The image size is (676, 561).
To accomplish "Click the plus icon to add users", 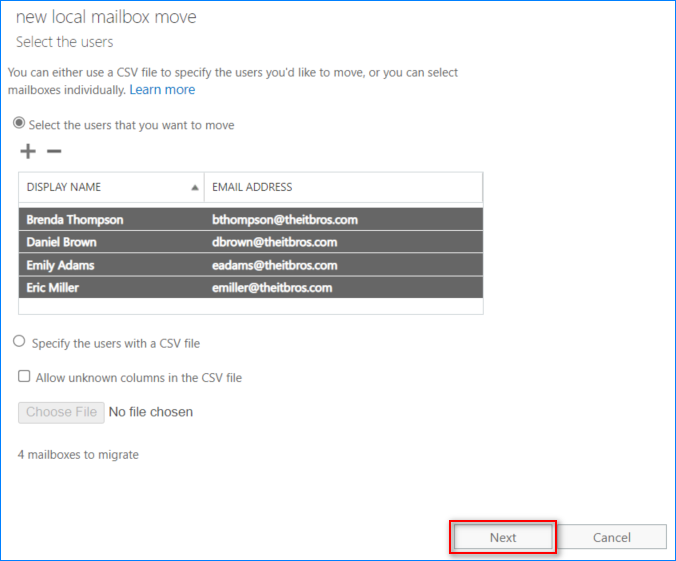I will coord(28,151).
